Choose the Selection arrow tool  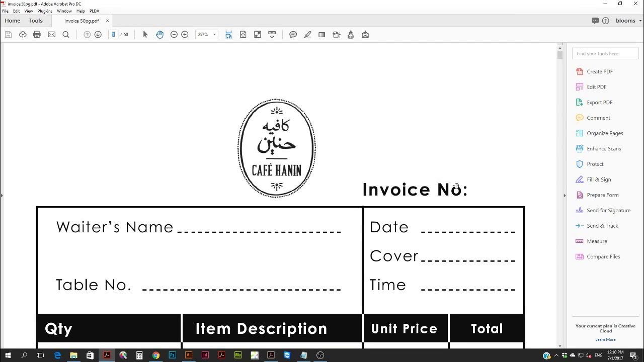[145, 35]
